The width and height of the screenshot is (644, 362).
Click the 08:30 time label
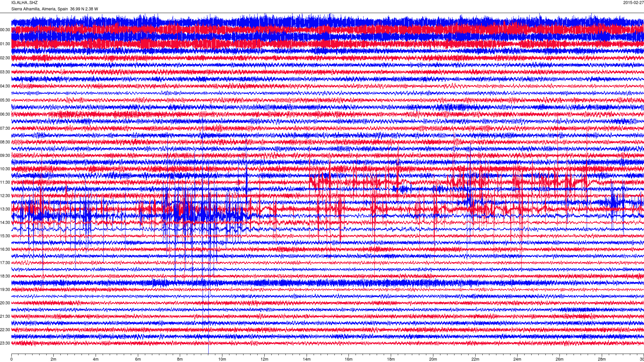(x=5, y=142)
